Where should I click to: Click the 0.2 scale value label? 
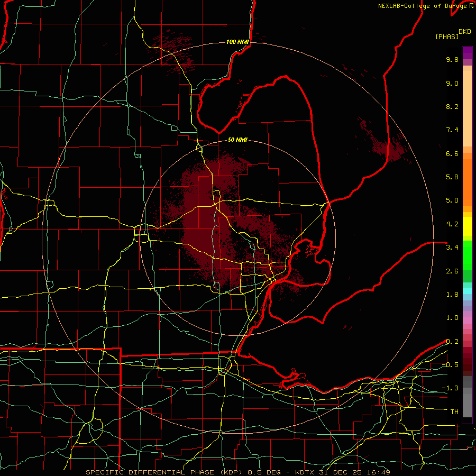point(452,342)
